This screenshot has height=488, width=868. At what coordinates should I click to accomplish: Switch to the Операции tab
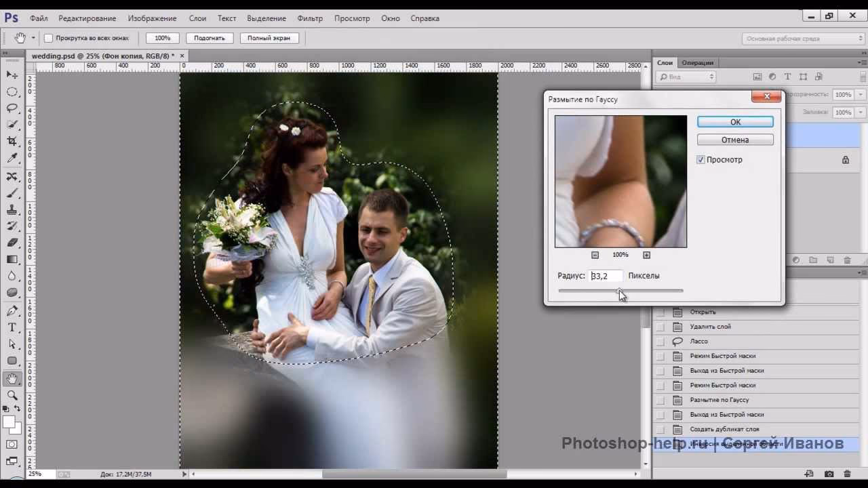coord(699,62)
